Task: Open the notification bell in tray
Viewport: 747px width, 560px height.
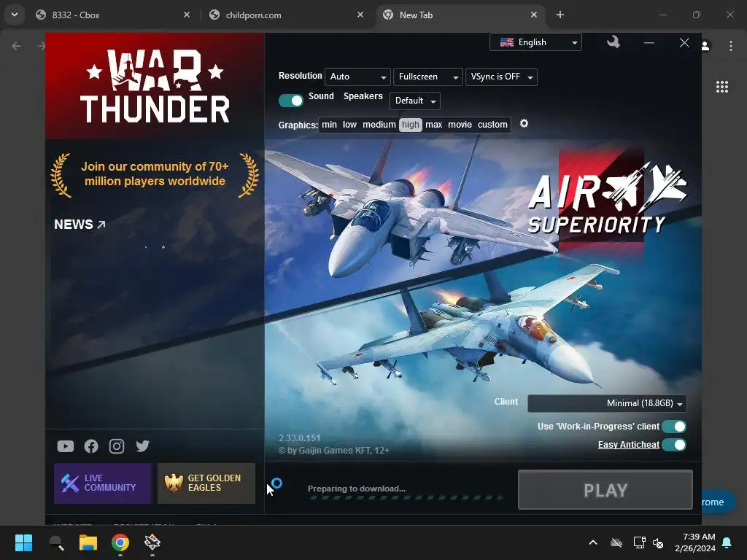Action: coord(727,542)
